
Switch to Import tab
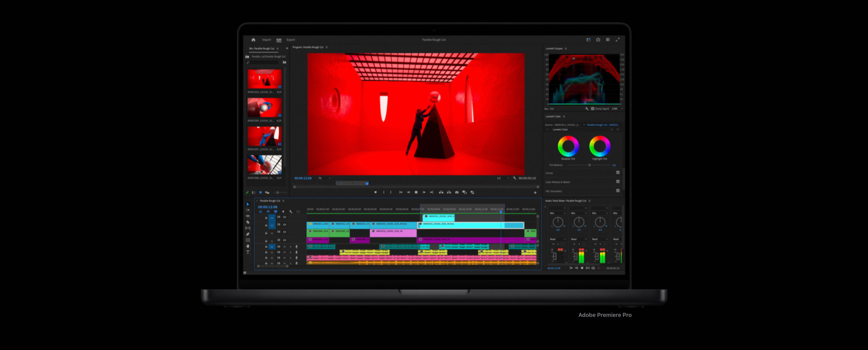[266, 40]
